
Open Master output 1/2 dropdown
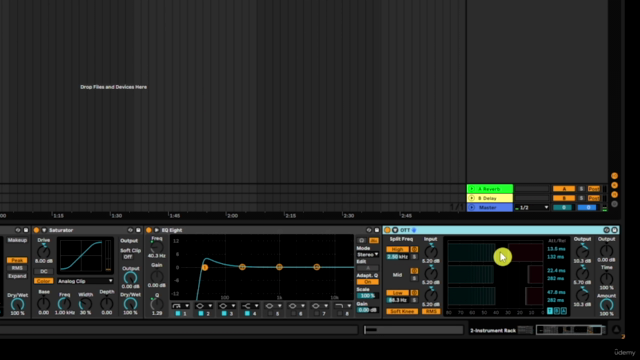pyautogui.click(x=532, y=208)
